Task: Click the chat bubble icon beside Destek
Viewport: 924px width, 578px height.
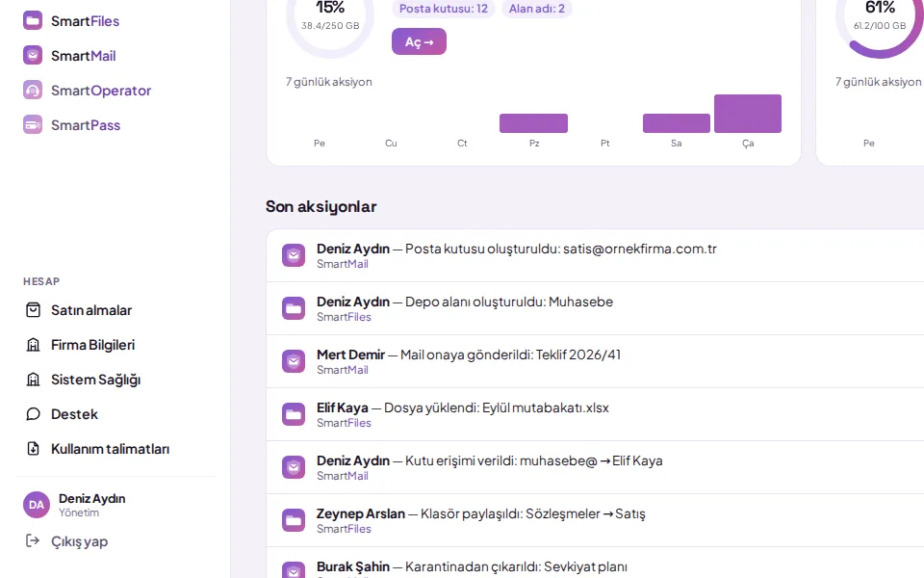Action: 33,414
